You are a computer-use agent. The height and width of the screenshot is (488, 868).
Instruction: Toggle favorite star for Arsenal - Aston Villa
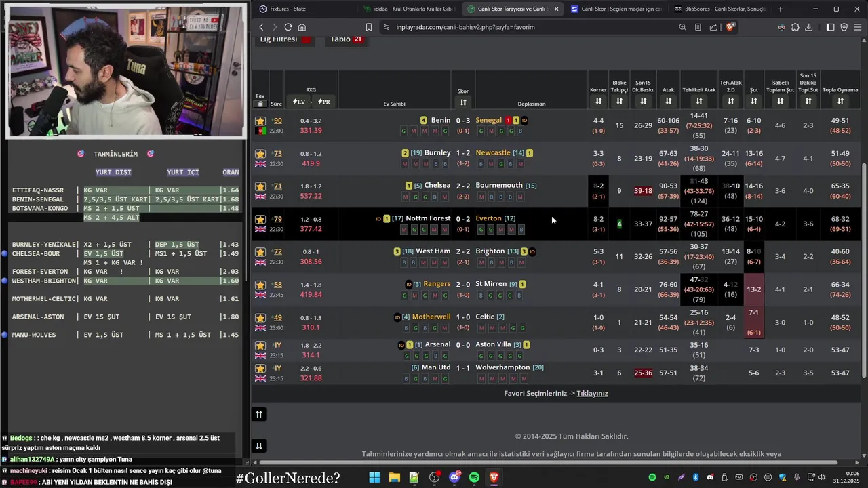click(260, 346)
